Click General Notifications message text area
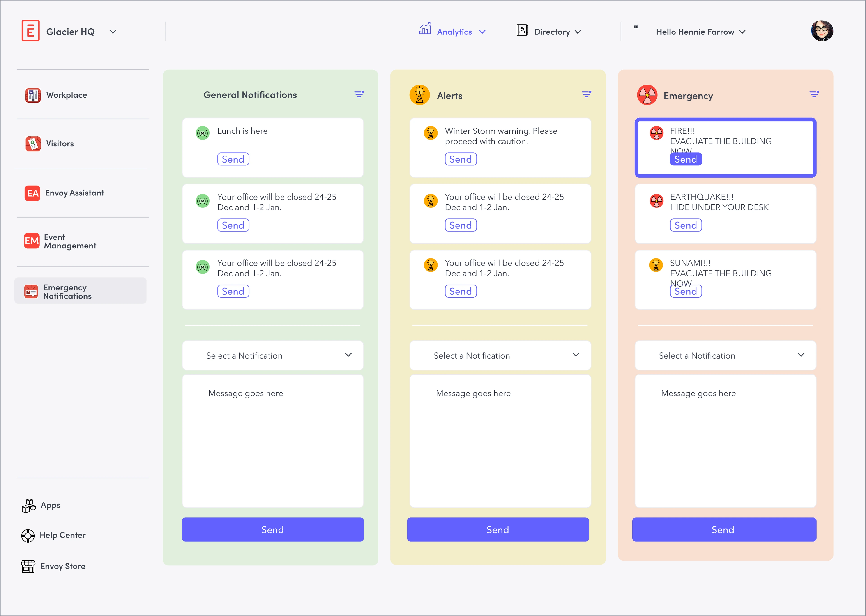Viewport: 866px width, 616px height. point(273,441)
